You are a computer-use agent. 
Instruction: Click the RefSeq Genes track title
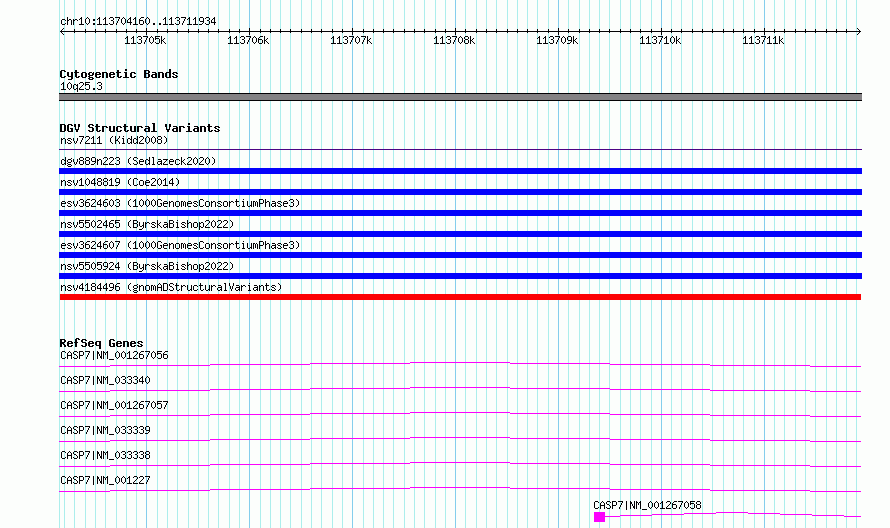(x=101, y=343)
